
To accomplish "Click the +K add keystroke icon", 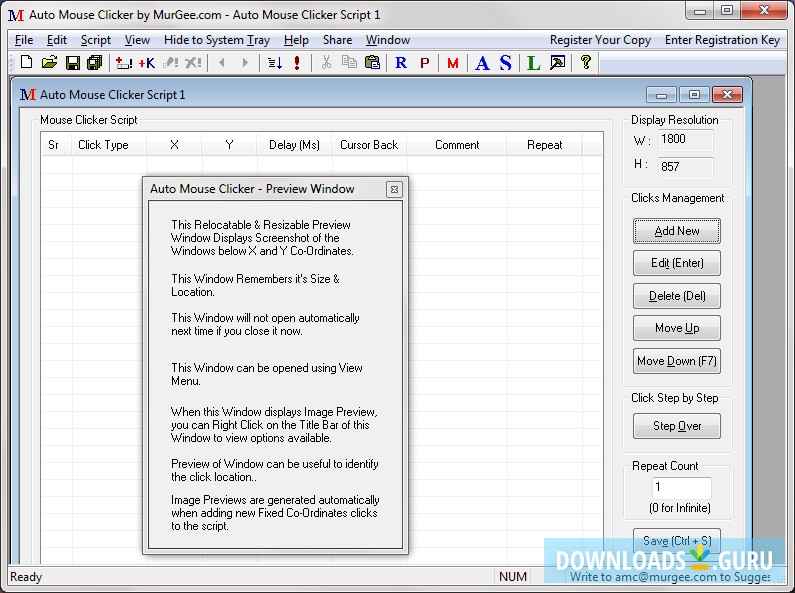I will point(147,63).
